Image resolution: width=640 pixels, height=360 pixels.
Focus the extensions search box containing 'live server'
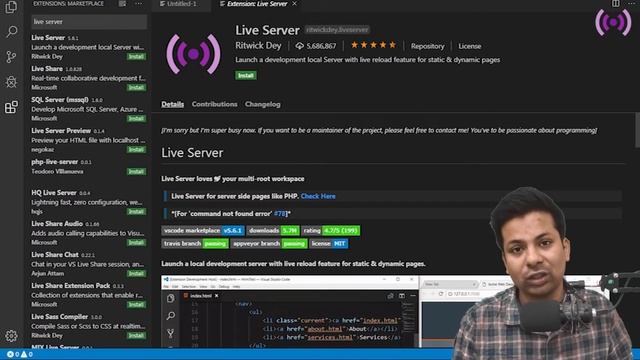click(89, 22)
